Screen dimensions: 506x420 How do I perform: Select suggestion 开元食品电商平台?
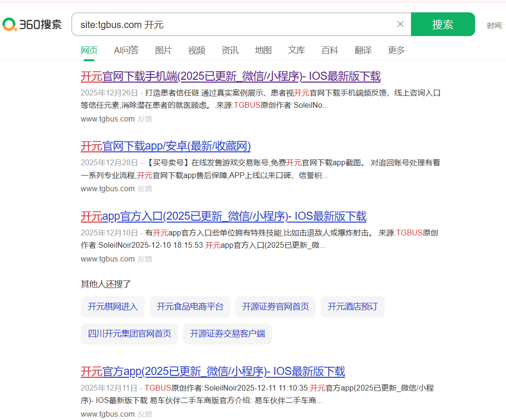pyautogui.click(x=190, y=307)
